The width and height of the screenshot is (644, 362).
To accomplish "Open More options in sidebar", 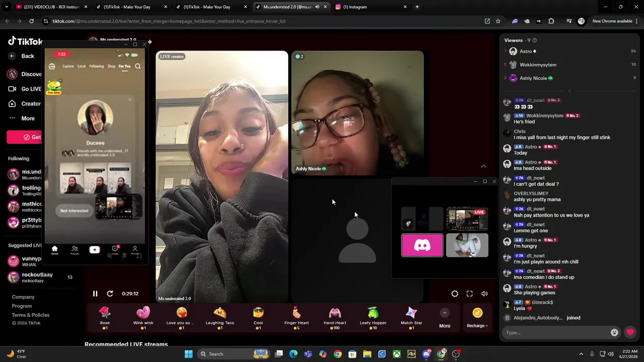I will [x=23, y=118].
